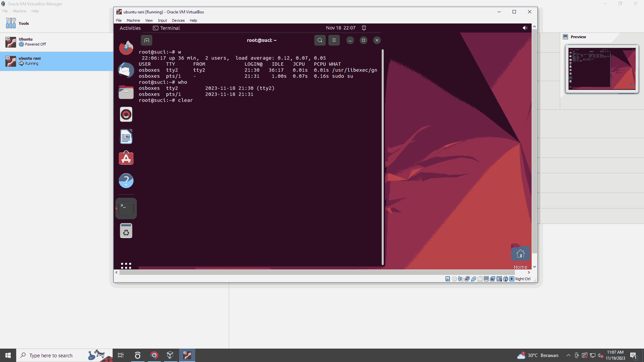This screenshot has height=362, width=644.
Task: Open the Help menu of VM window
Action: pyautogui.click(x=193, y=20)
